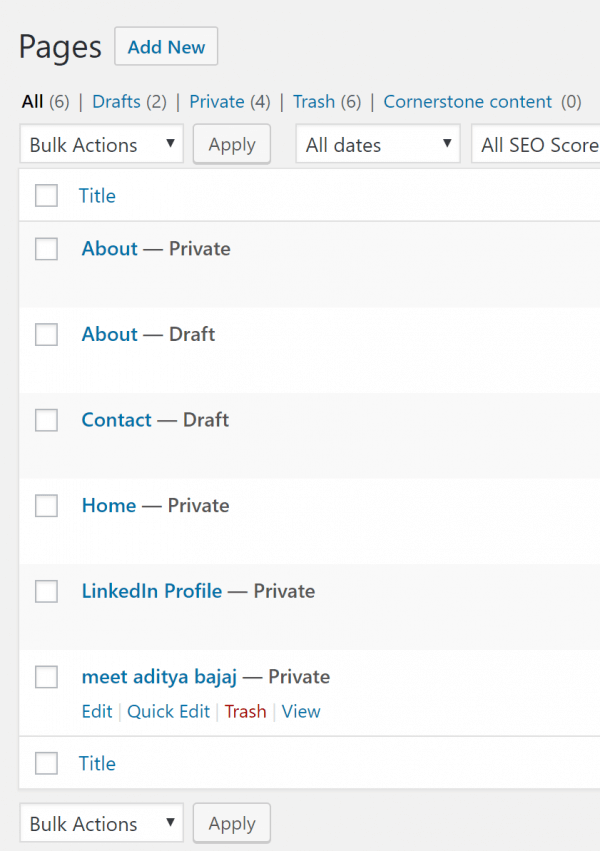Expand the All dates filter dropdown
The image size is (600, 851).
click(377, 145)
